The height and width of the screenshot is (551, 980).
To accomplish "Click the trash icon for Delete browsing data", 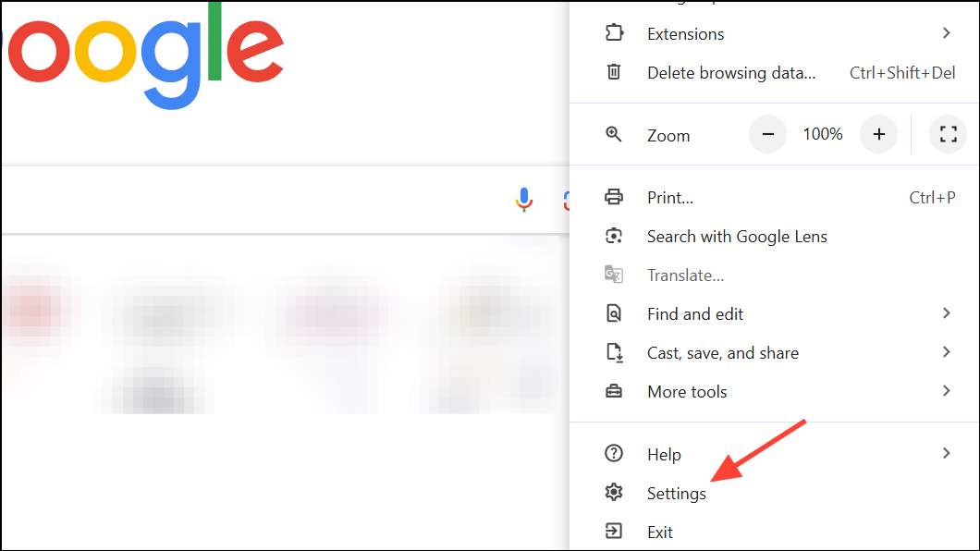I will [x=614, y=72].
